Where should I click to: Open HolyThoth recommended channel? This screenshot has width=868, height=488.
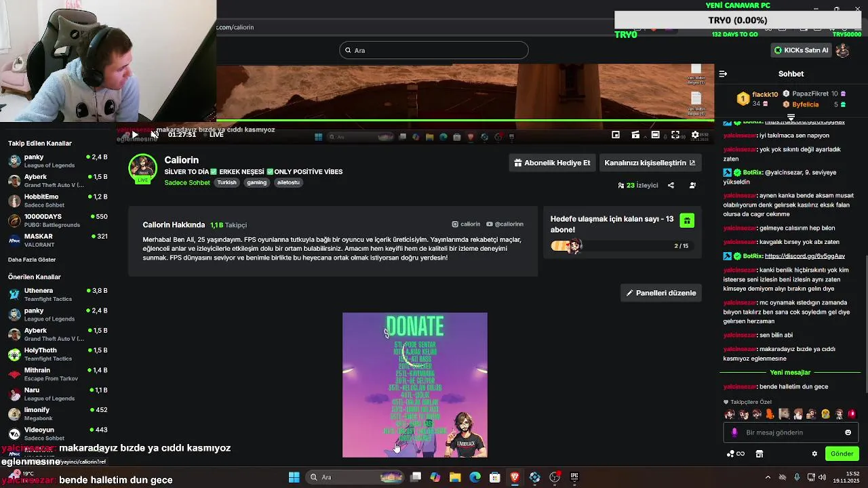(58, 354)
